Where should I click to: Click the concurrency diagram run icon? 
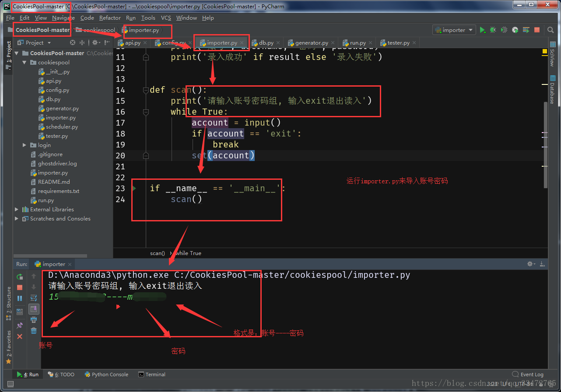[526, 30]
